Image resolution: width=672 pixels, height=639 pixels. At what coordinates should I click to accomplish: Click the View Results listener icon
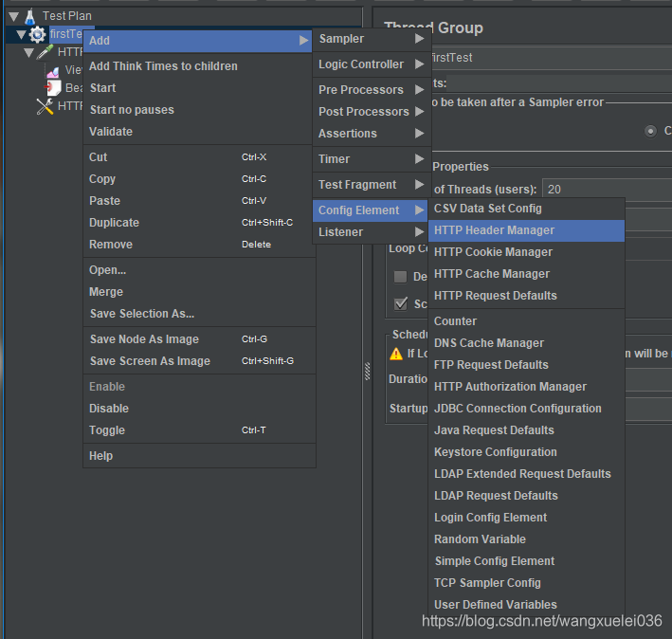(x=53, y=70)
